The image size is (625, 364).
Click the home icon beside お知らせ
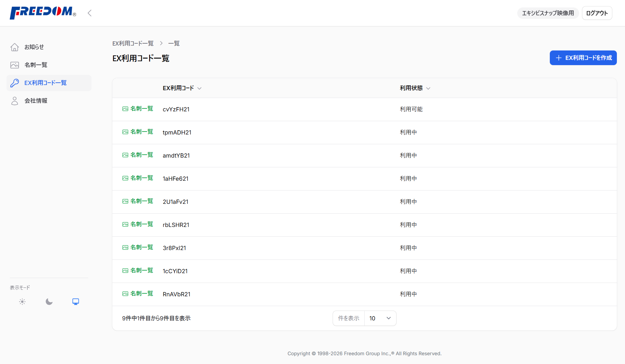tap(15, 47)
